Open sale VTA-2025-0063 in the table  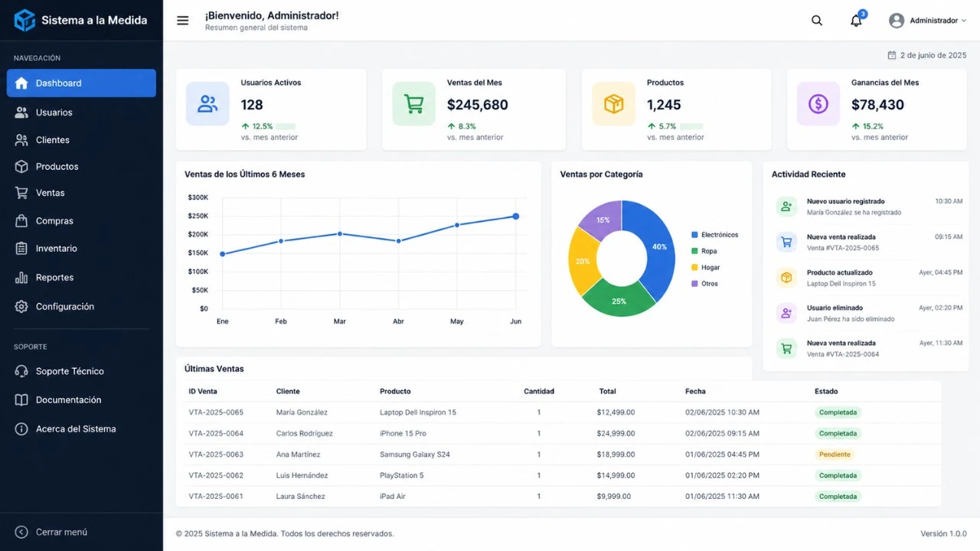click(216, 455)
